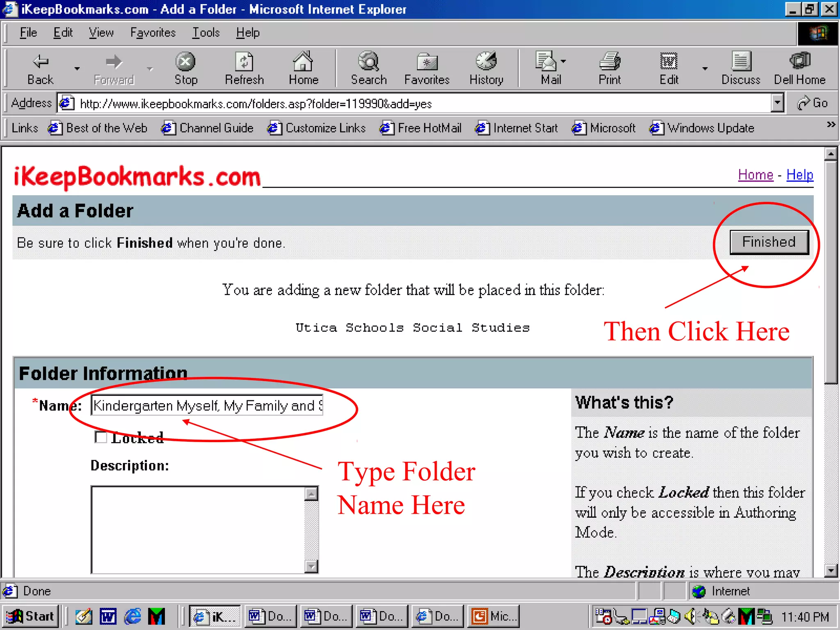The width and height of the screenshot is (840, 630).
Task: Click the Customize Links shortcut
Action: [x=316, y=128]
